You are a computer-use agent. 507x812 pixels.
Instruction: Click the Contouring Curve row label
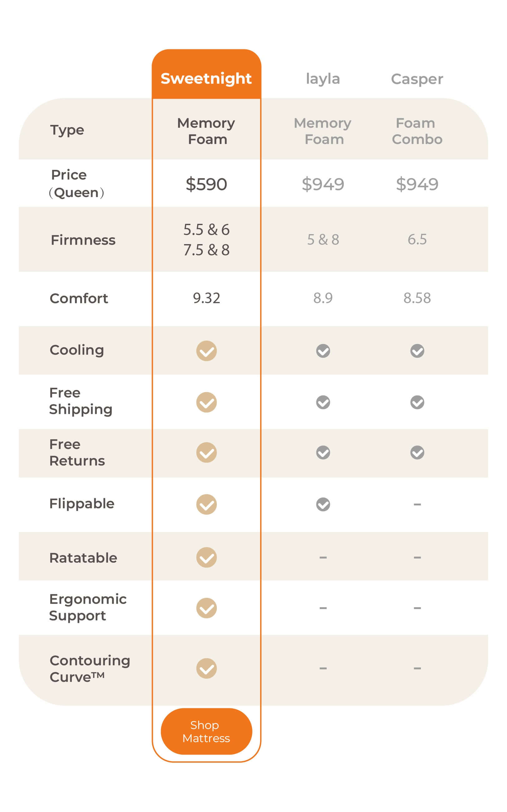[x=90, y=668]
